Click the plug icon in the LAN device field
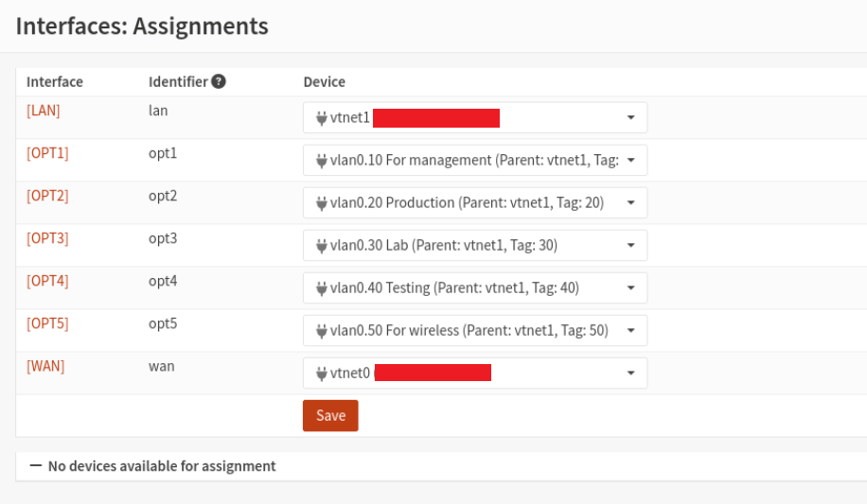867x504 pixels. coord(321,118)
